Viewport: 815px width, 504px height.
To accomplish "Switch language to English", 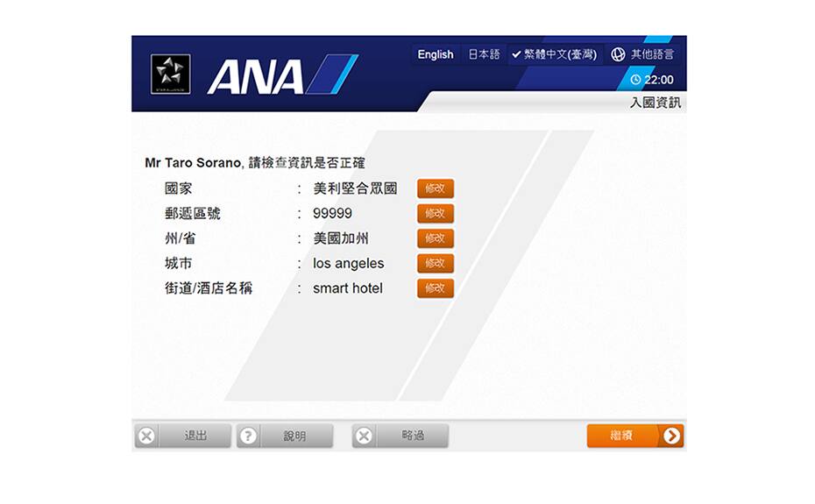I will 435,54.
